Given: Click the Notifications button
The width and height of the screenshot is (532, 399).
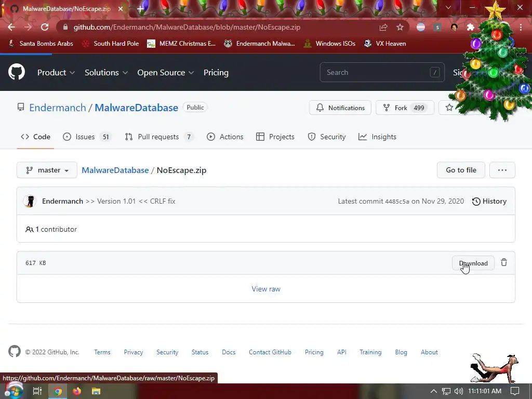Looking at the screenshot, I should pos(340,108).
